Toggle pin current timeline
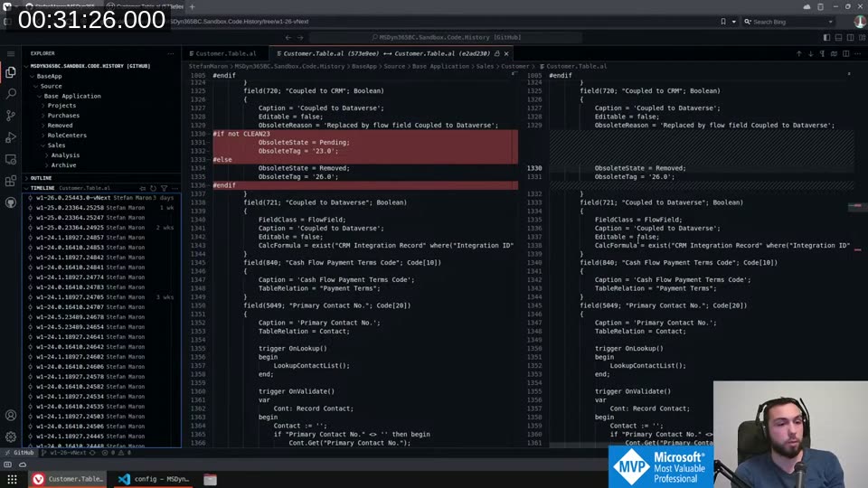868x488 pixels. click(x=142, y=188)
